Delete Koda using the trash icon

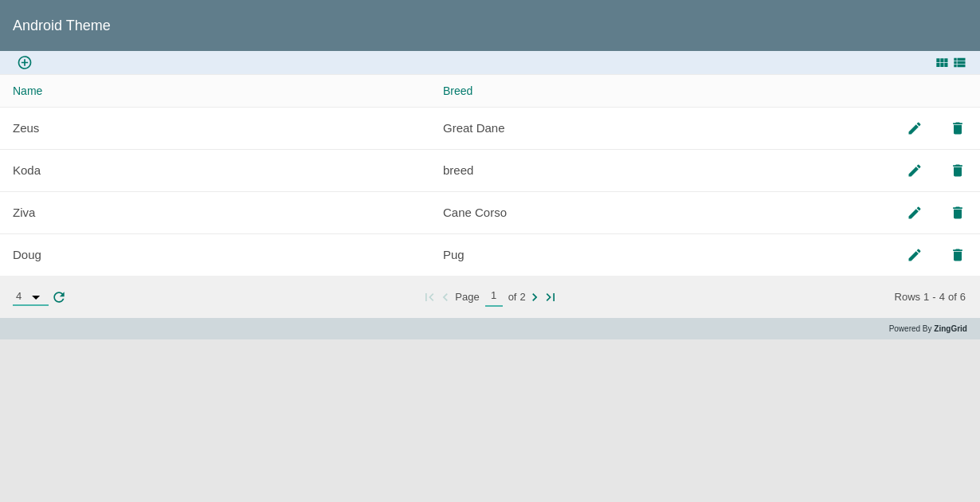point(958,171)
